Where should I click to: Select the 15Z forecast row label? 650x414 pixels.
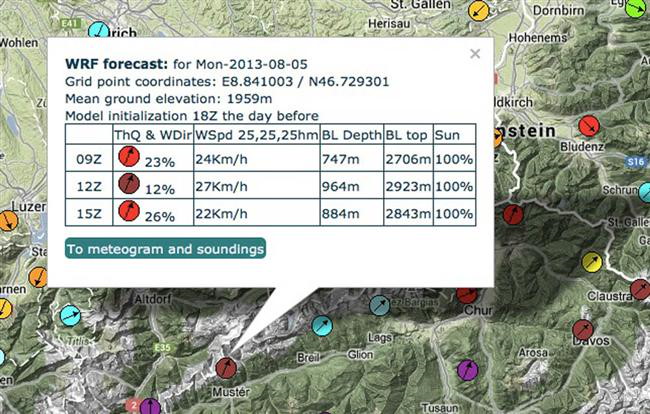click(89, 213)
